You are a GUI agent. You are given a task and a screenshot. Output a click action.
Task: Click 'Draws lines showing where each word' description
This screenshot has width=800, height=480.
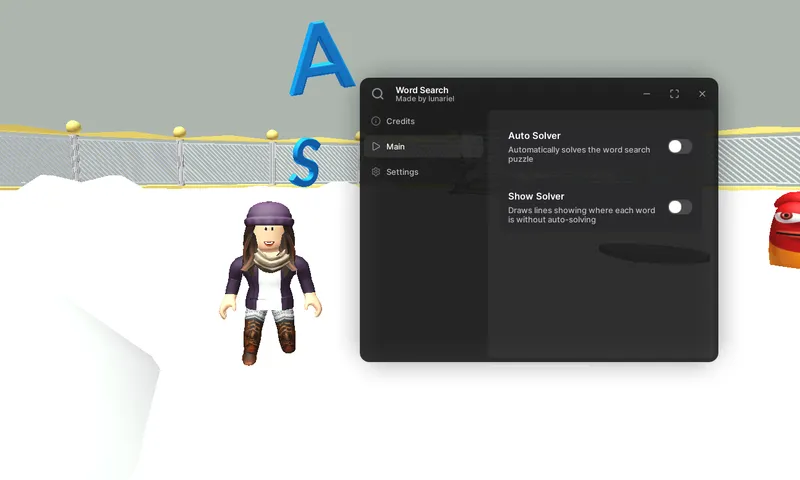pos(582,215)
